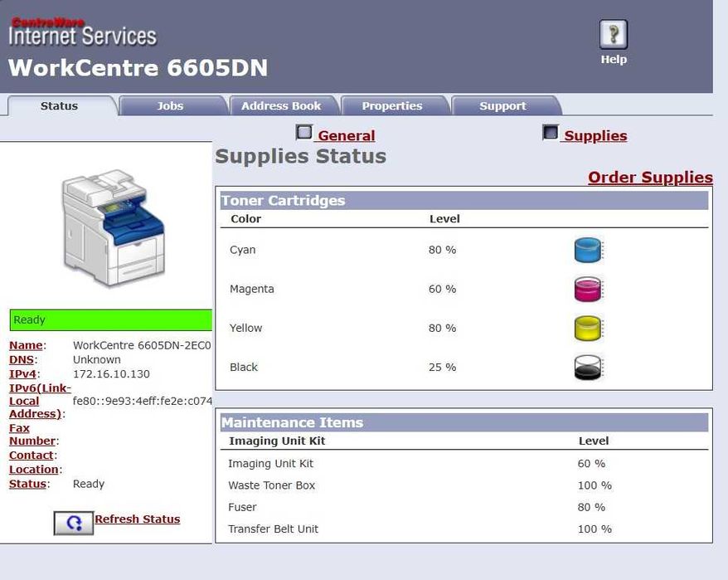Click the Refresh Status link text
Image resolution: width=728 pixels, height=580 pixels.
coord(138,519)
